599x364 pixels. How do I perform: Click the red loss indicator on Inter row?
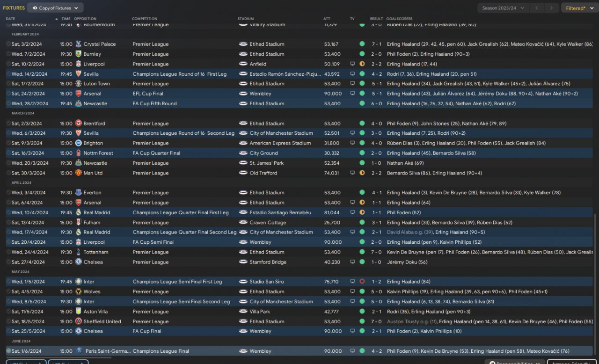click(x=362, y=282)
